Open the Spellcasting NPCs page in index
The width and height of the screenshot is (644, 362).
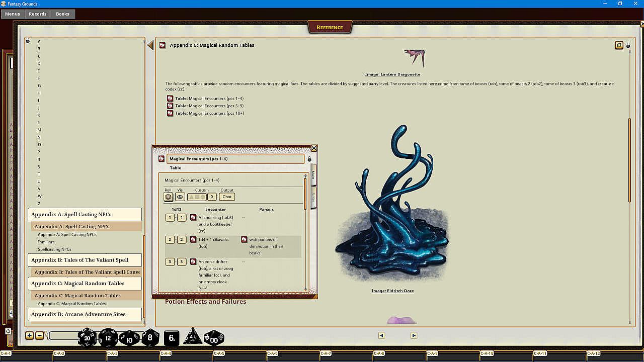pyautogui.click(x=54, y=249)
